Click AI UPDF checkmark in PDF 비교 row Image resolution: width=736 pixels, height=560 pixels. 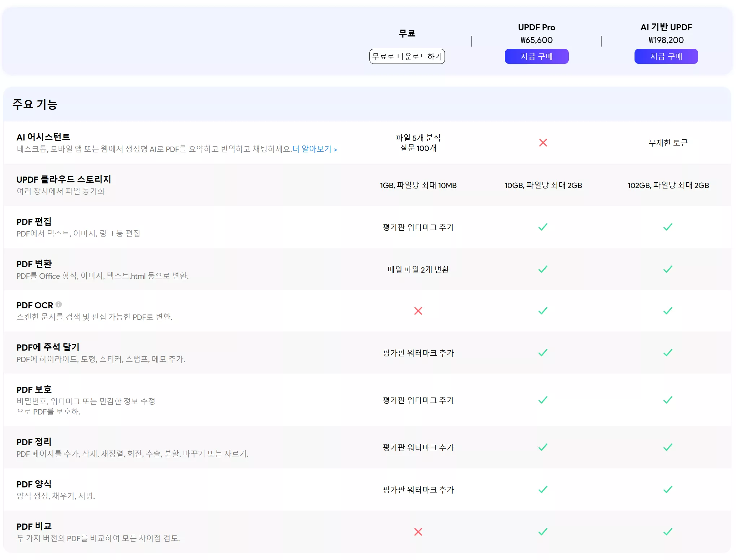tap(668, 532)
